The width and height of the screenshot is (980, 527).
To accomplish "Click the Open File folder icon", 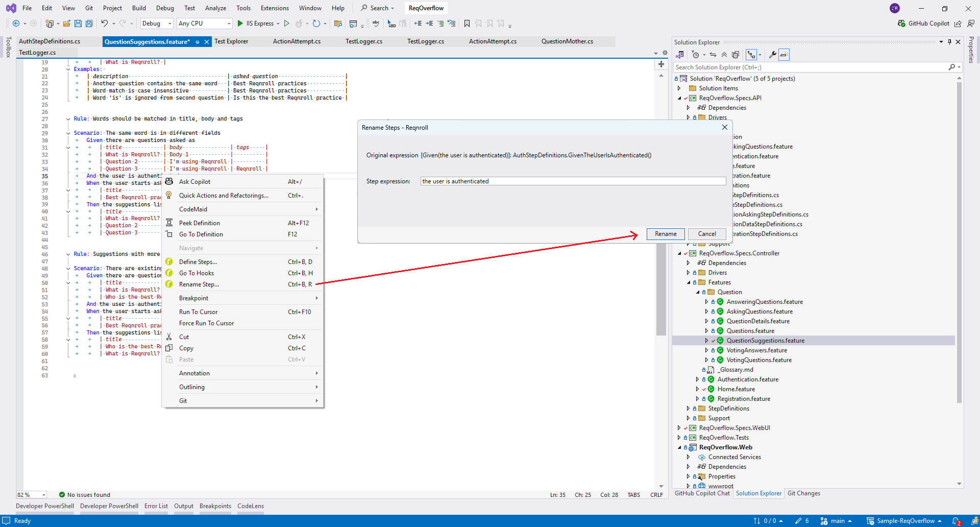I will 67,23.
